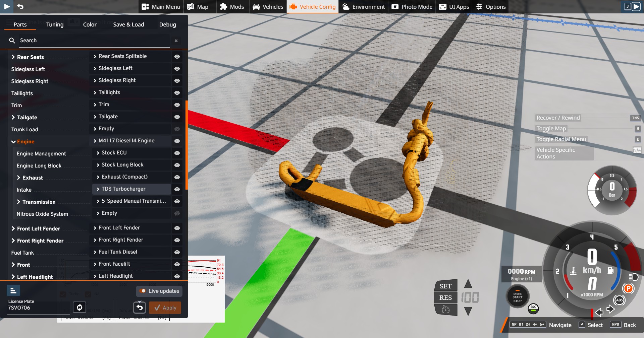
Task: Toggle the Live updates switch
Action: click(x=159, y=291)
